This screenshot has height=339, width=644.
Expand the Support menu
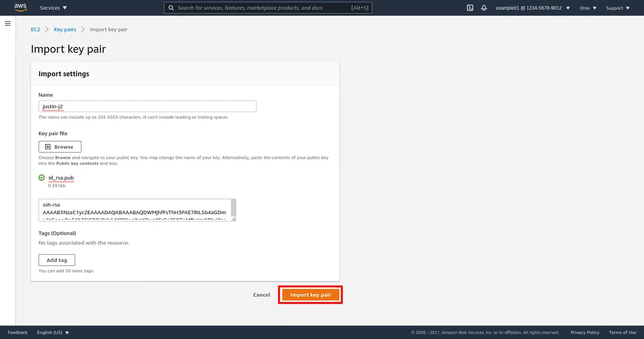[x=617, y=8]
